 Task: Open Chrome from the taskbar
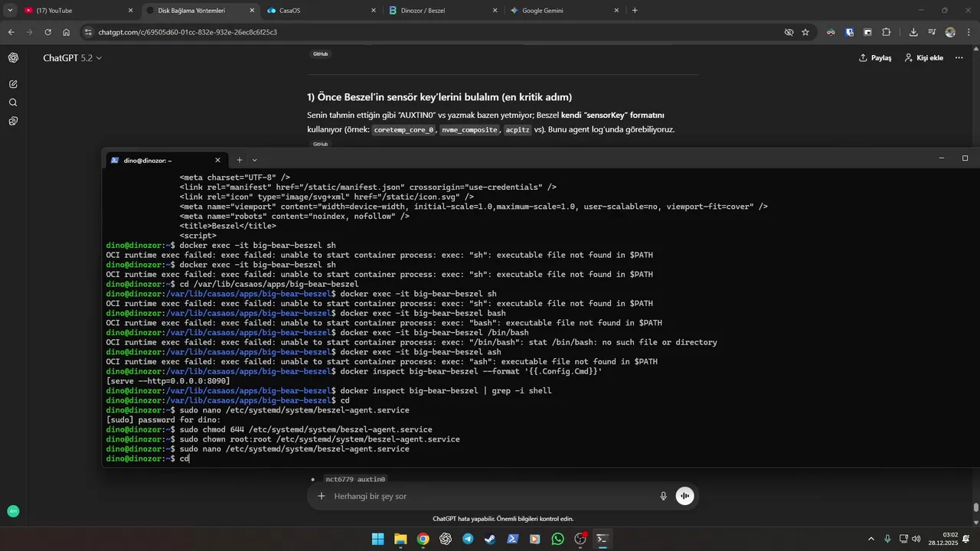423,539
